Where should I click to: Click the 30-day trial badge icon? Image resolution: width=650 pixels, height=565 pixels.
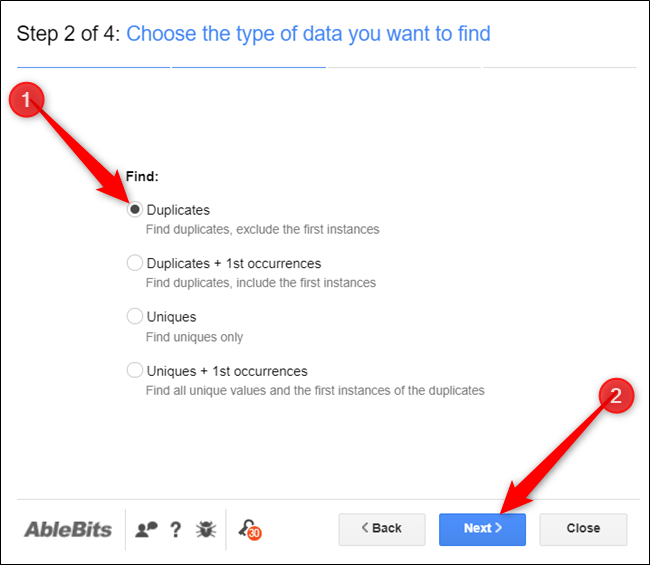click(x=249, y=530)
